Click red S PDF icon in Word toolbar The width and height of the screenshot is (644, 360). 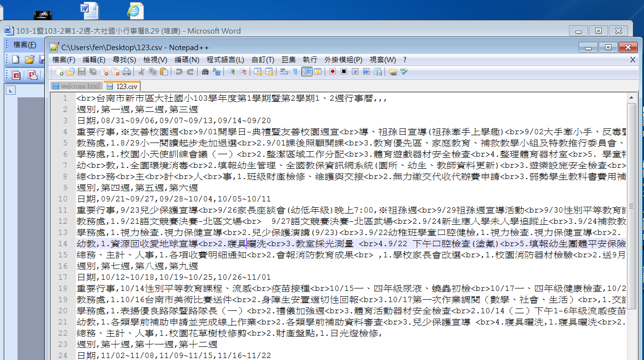click(x=16, y=75)
